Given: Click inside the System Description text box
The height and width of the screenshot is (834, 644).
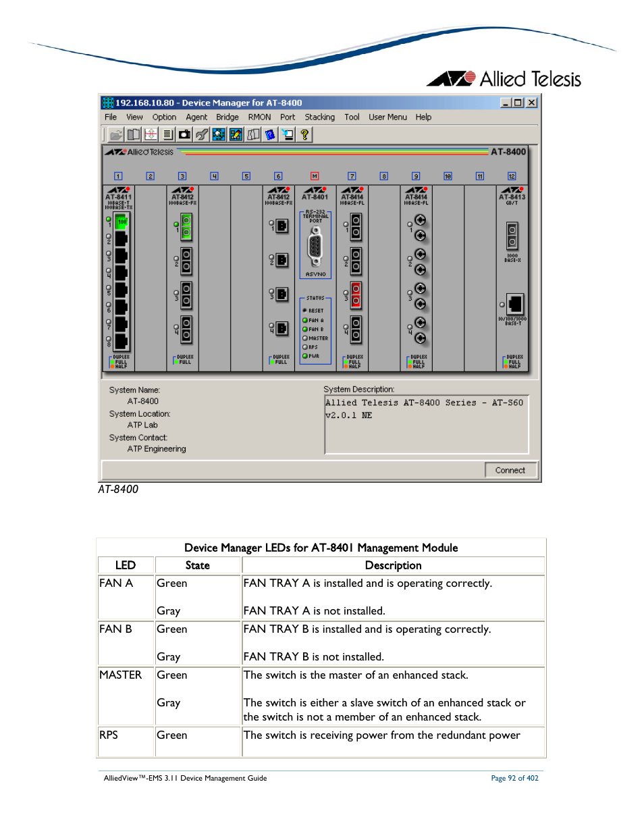Looking at the screenshot, I should coord(427,425).
